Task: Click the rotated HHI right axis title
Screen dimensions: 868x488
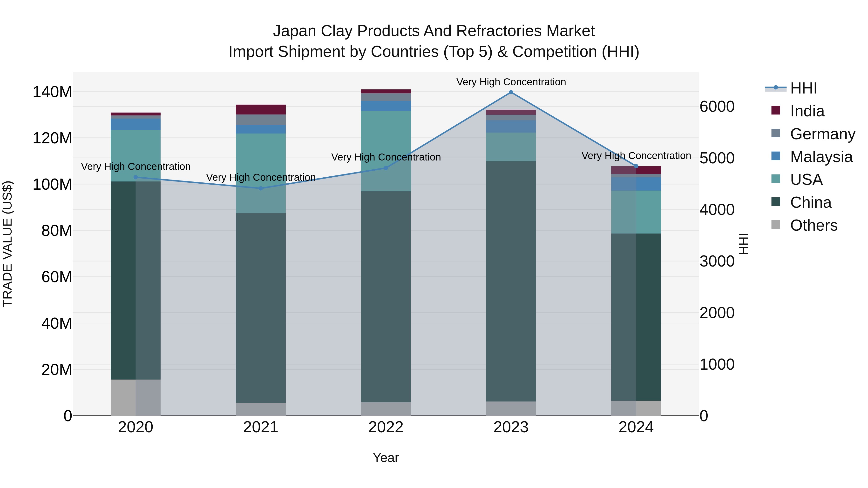Action: point(743,244)
